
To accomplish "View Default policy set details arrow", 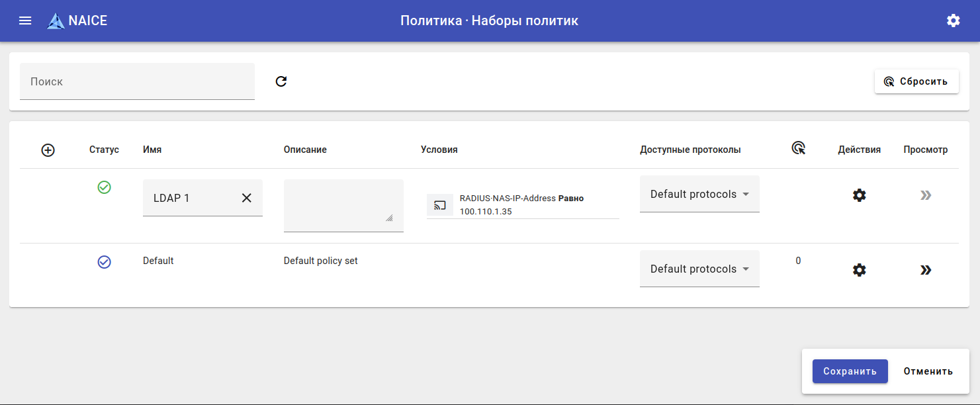I will click(925, 270).
